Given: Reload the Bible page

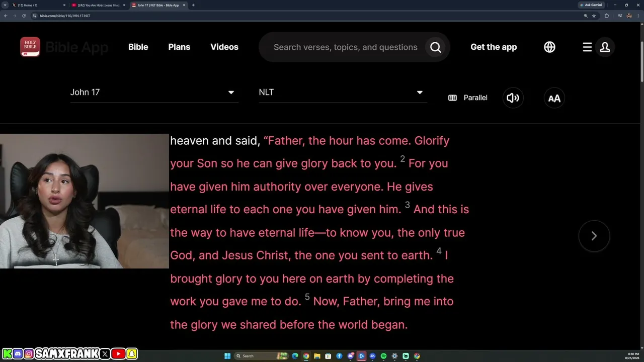Looking at the screenshot, I should 24,16.
